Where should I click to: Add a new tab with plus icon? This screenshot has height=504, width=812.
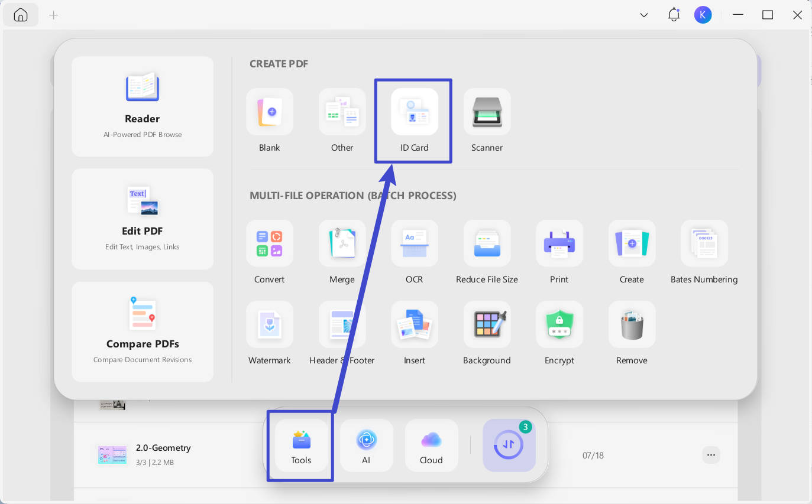pyautogui.click(x=54, y=15)
